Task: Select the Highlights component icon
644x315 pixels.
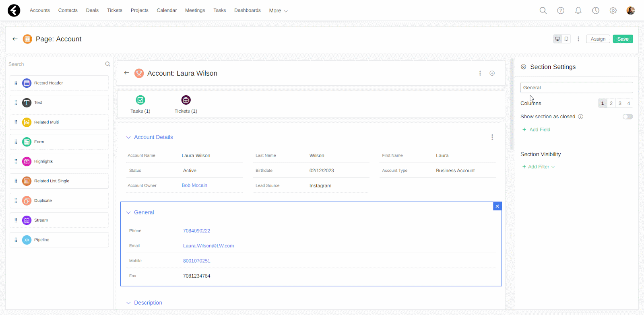Action: click(27, 161)
